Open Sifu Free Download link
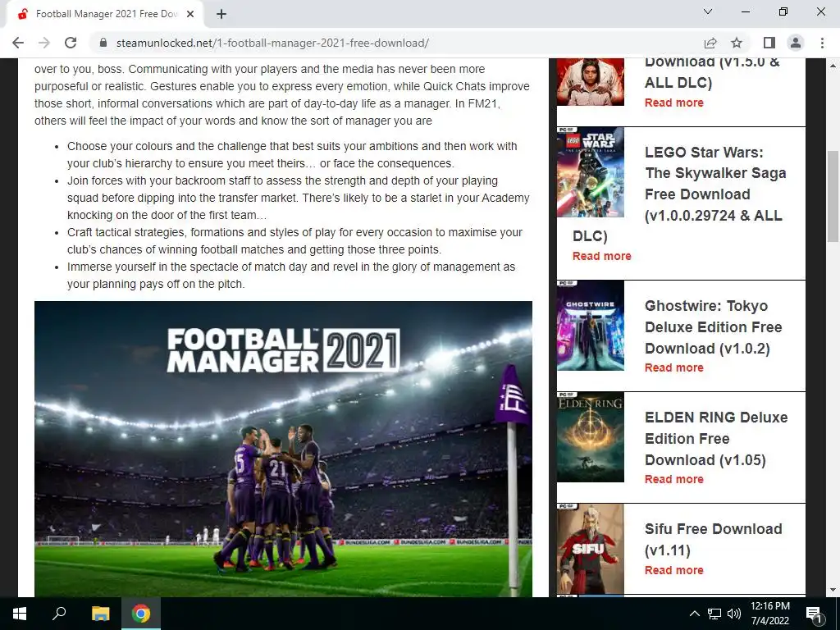This screenshot has width=840, height=630. 713,539
